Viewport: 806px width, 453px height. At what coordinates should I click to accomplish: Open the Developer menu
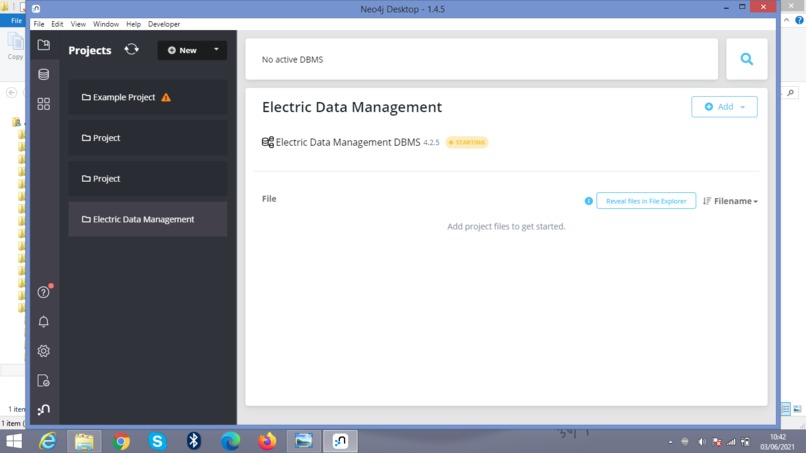(x=164, y=24)
